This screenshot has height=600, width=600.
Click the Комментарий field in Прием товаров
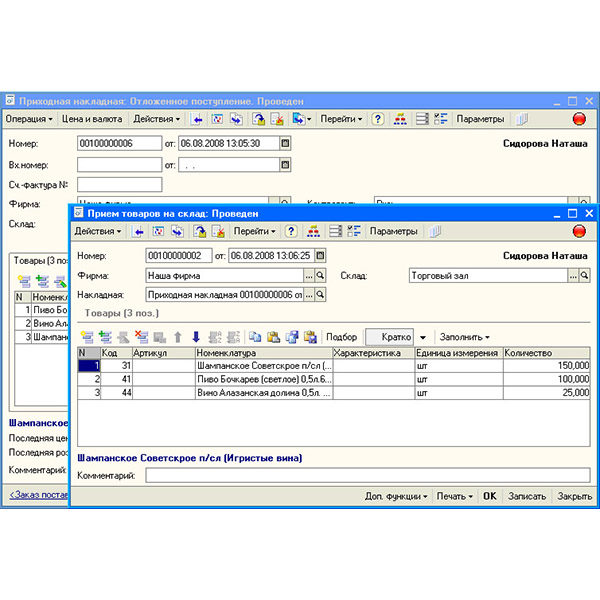[x=368, y=475]
